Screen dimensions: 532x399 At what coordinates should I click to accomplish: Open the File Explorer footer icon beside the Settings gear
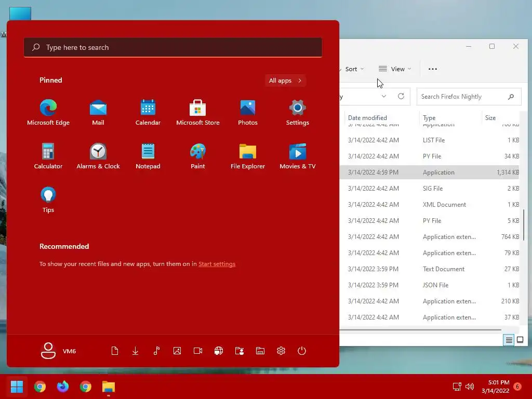[x=260, y=351]
